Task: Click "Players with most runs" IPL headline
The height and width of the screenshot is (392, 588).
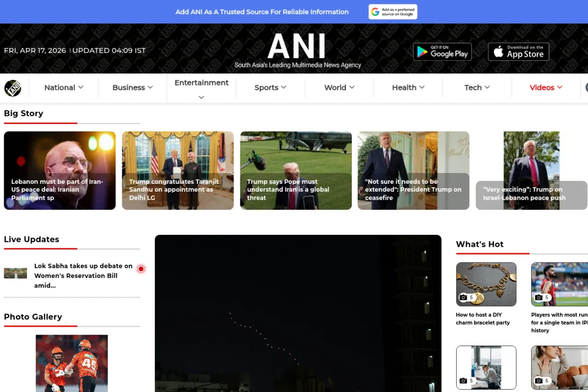Action: point(560,323)
